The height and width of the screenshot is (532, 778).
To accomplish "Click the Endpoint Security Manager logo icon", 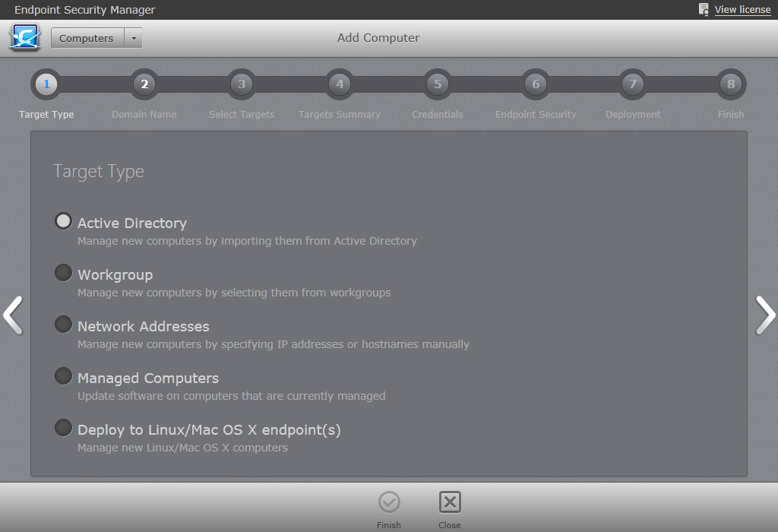I will coord(25,38).
